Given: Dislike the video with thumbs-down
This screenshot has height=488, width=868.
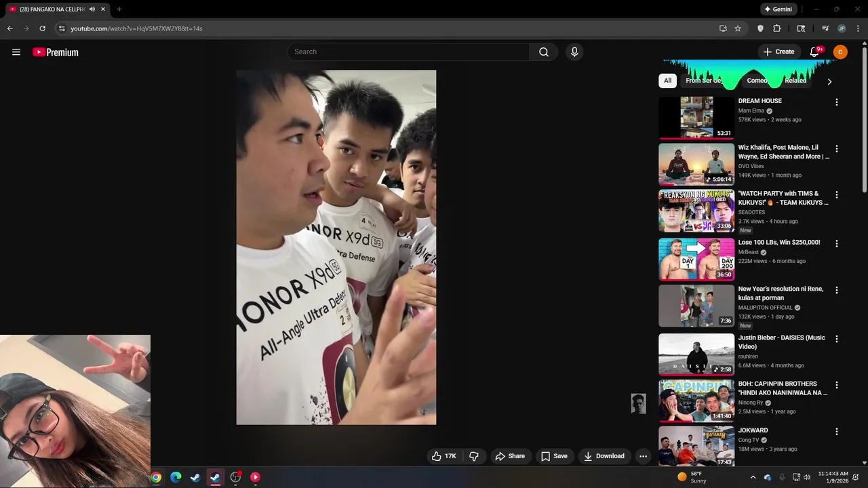Looking at the screenshot, I should 474,456.
